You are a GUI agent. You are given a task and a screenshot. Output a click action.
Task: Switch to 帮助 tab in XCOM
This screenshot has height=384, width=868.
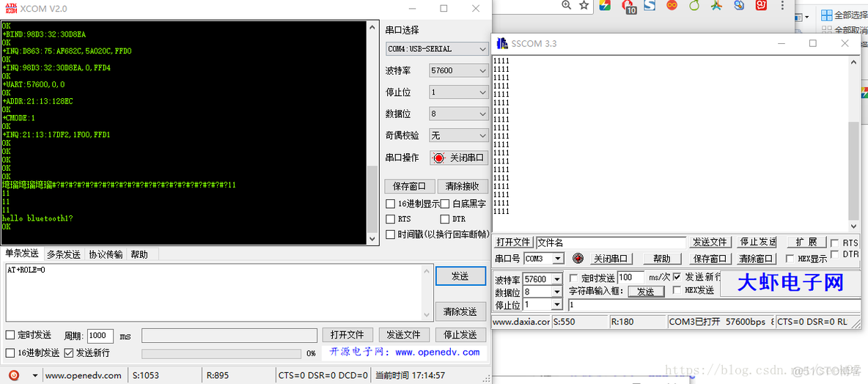[139, 254]
